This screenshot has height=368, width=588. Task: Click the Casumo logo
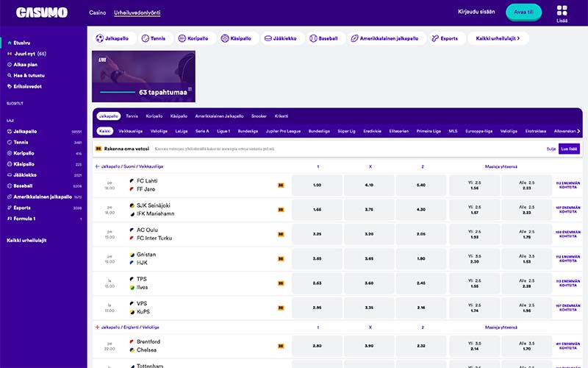(x=42, y=13)
